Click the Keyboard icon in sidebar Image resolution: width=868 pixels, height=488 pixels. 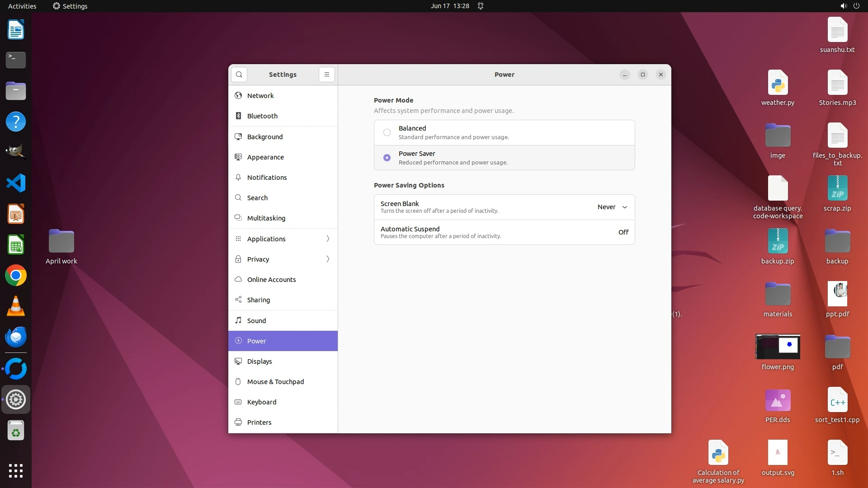(238, 402)
